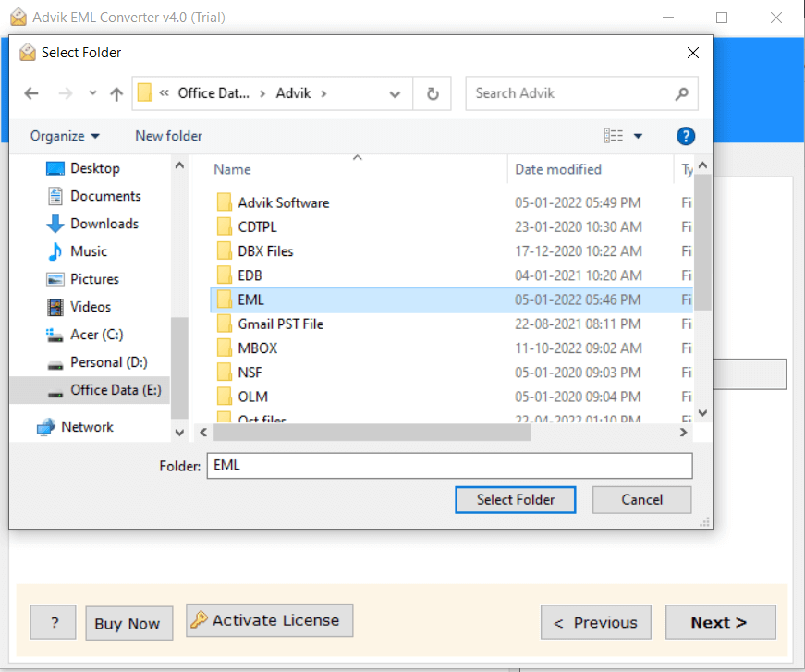Expand the address bar dropdown
The width and height of the screenshot is (805, 672).
tap(395, 93)
